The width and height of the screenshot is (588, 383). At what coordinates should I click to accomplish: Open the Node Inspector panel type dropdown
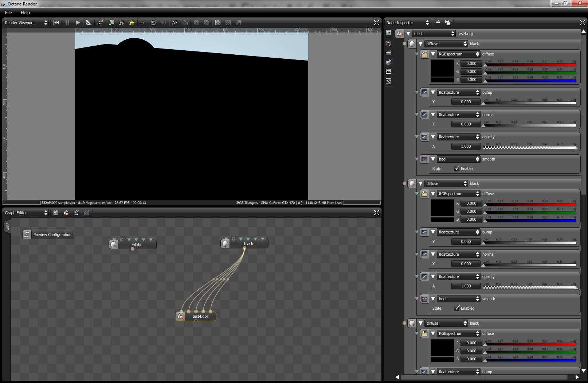407,23
